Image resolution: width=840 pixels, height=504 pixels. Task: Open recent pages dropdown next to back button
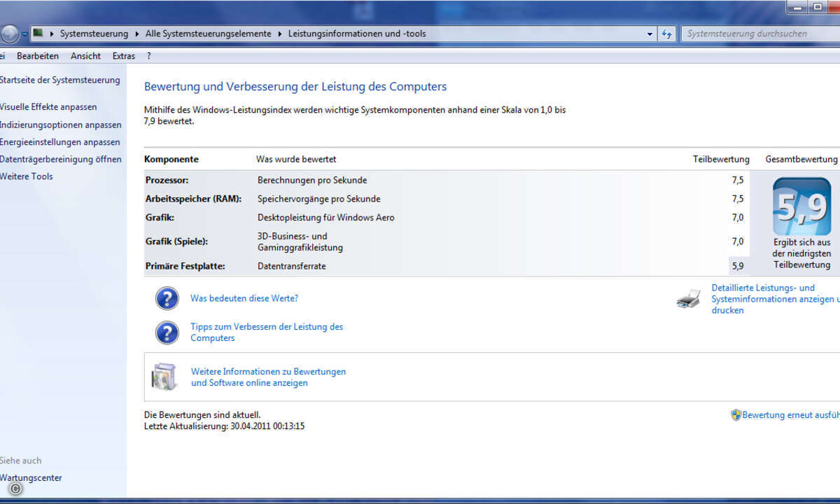[x=24, y=34]
